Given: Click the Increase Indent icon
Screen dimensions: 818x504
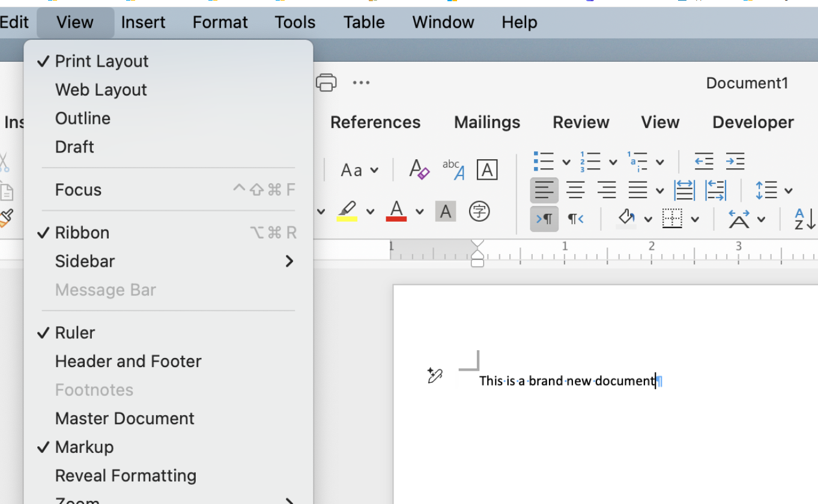Looking at the screenshot, I should [x=735, y=162].
